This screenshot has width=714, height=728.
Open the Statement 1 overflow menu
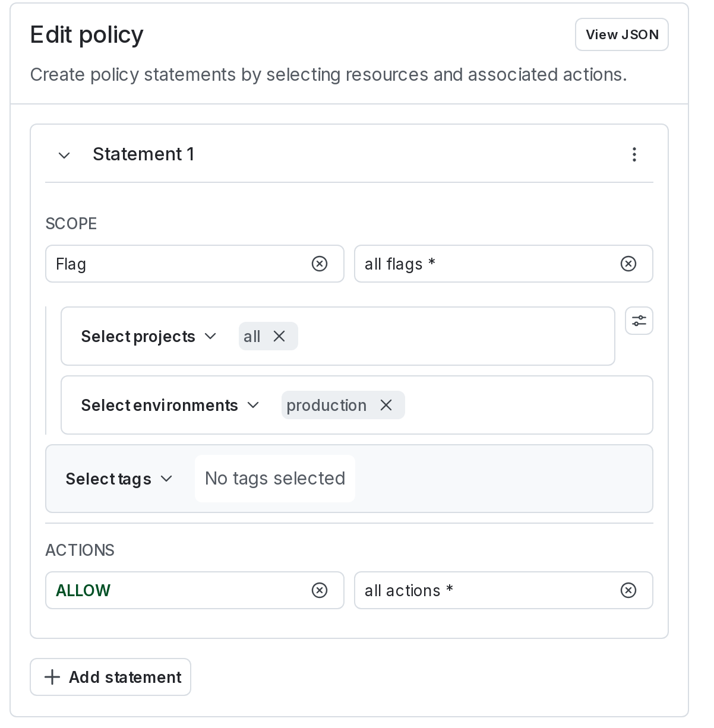click(x=634, y=154)
